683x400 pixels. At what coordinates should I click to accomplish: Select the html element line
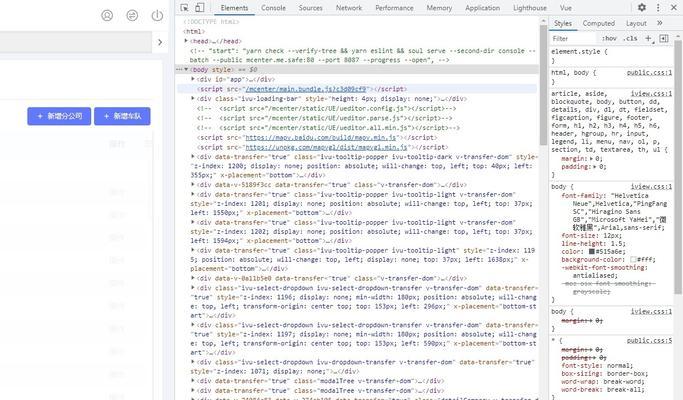194,31
